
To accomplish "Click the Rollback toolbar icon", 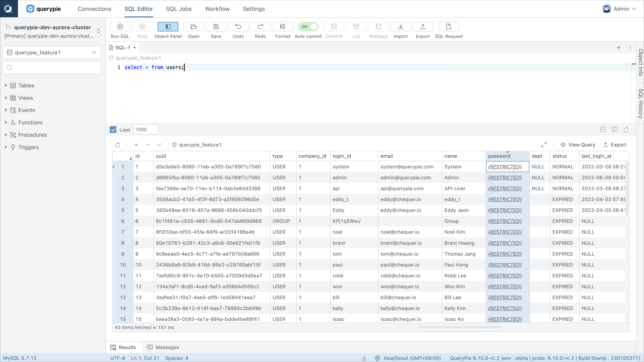I will pyautogui.click(x=378, y=27).
